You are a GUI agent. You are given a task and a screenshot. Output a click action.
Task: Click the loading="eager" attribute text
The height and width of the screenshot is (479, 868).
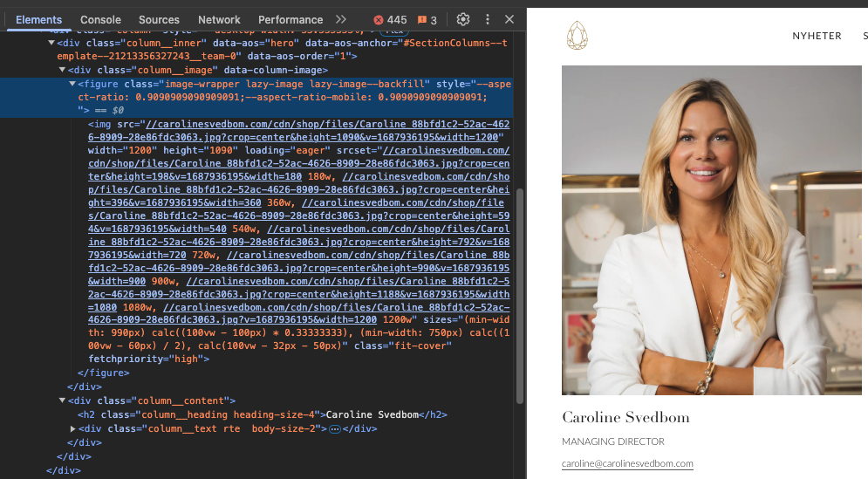287,150
